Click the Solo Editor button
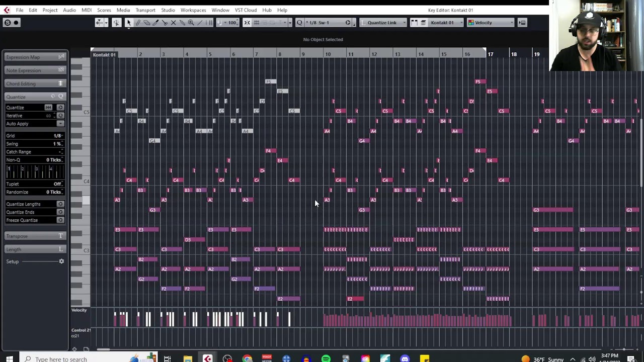 8,23
